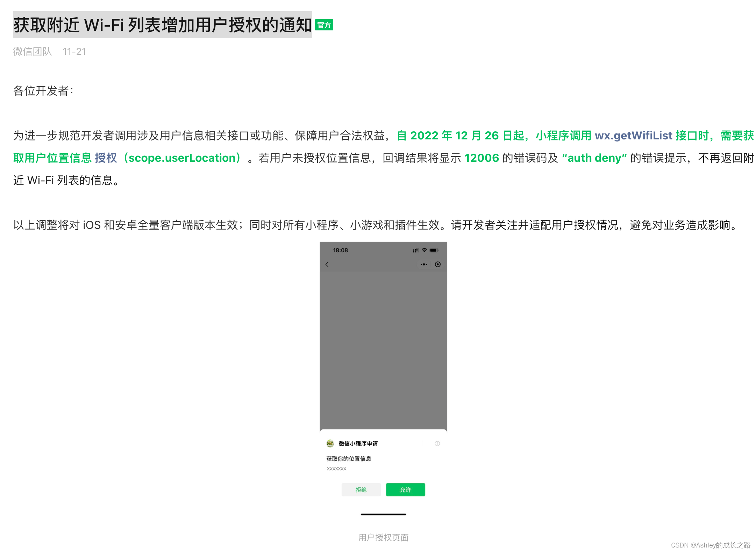Tap the battery icon in the status bar
The height and width of the screenshot is (552, 756).
[x=434, y=250]
